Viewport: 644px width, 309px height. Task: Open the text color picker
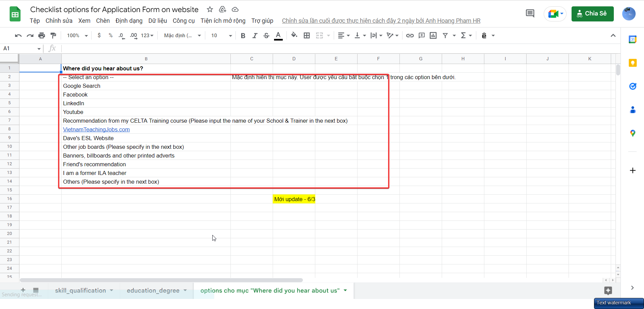click(278, 36)
